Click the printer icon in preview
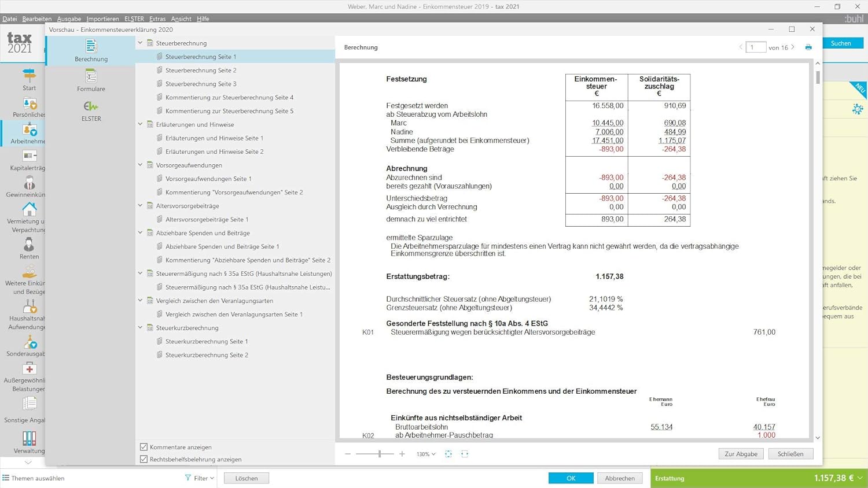Image resolution: width=868 pixels, height=488 pixels. click(808, 47)
